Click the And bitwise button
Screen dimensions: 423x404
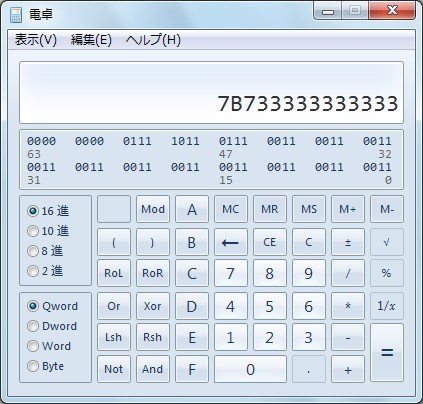click(153, 369)
